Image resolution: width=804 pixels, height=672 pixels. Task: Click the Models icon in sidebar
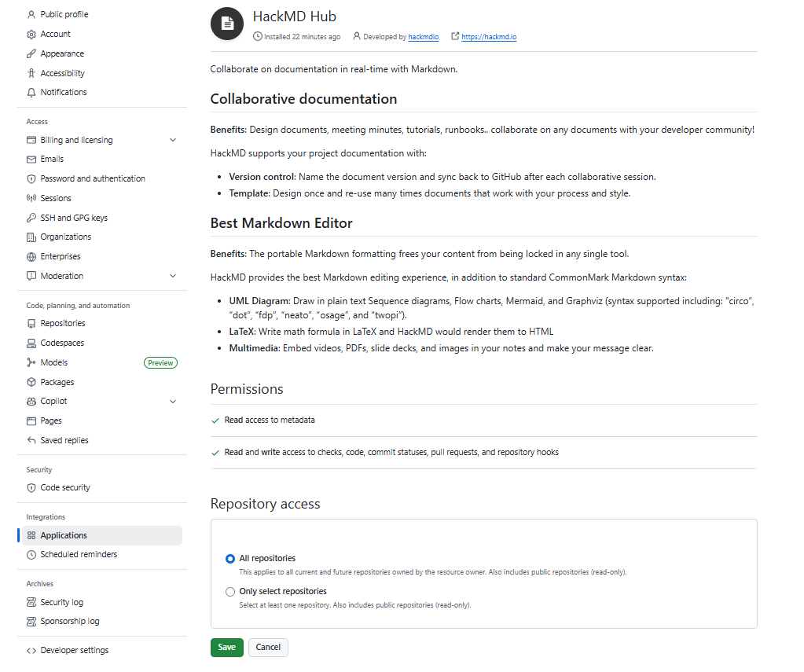tap(31, 362)
